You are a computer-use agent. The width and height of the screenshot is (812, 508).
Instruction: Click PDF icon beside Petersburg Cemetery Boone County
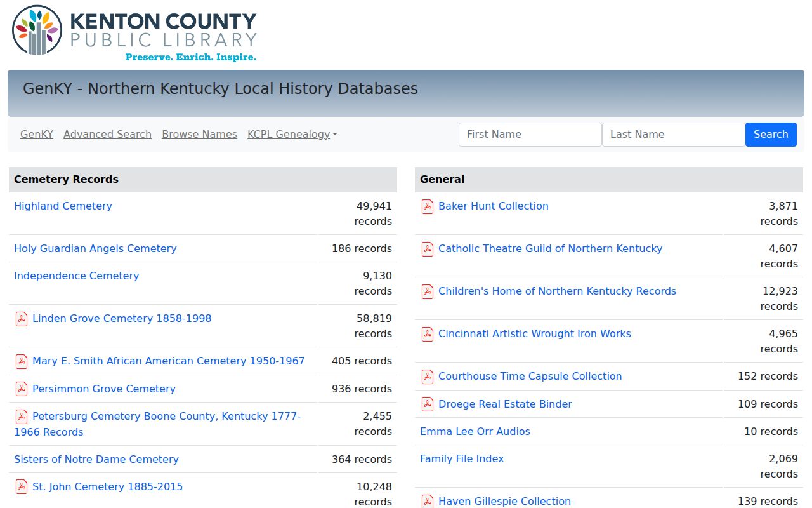pos(22,417)
